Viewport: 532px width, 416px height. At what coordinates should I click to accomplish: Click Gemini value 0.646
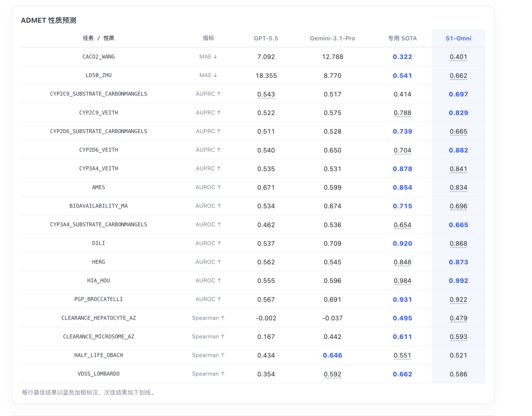pos(332,356)
